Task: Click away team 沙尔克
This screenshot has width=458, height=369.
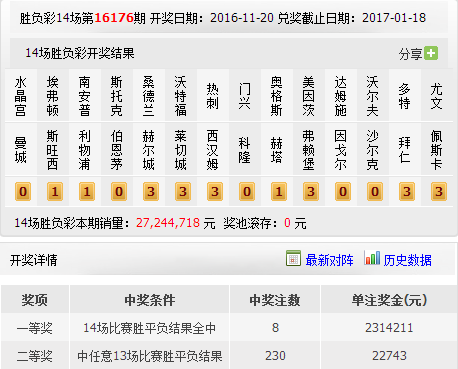Action: click(x=373, y=150)
